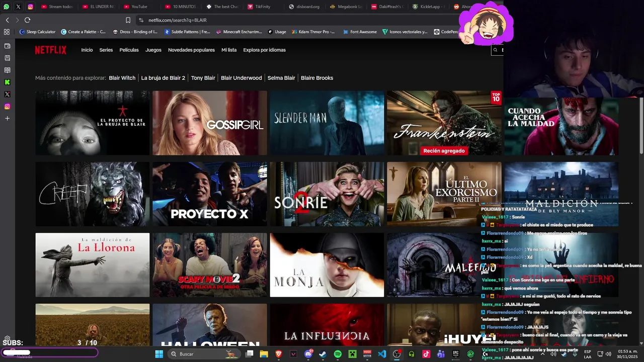Go back with the browser back arrow
This screenshot has height=362, width=644.
coord(7,20)
